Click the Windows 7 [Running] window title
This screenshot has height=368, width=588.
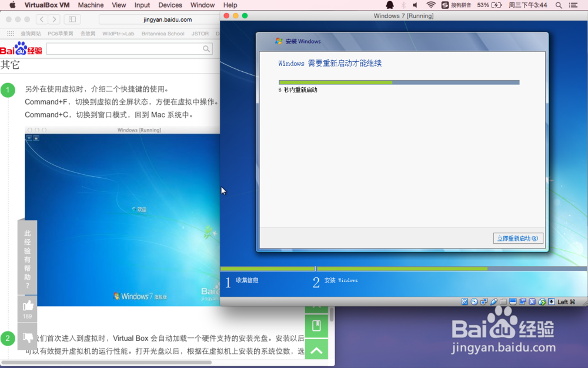(x=403, y=16)
